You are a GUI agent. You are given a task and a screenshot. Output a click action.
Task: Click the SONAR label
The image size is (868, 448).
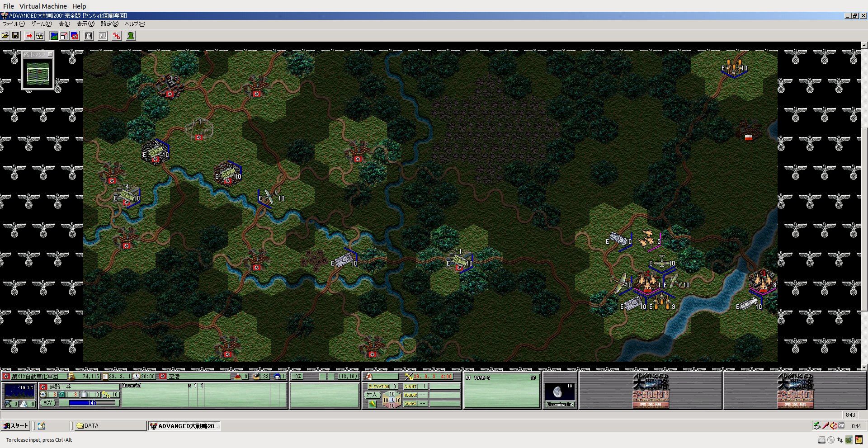(x=410, y=404)
